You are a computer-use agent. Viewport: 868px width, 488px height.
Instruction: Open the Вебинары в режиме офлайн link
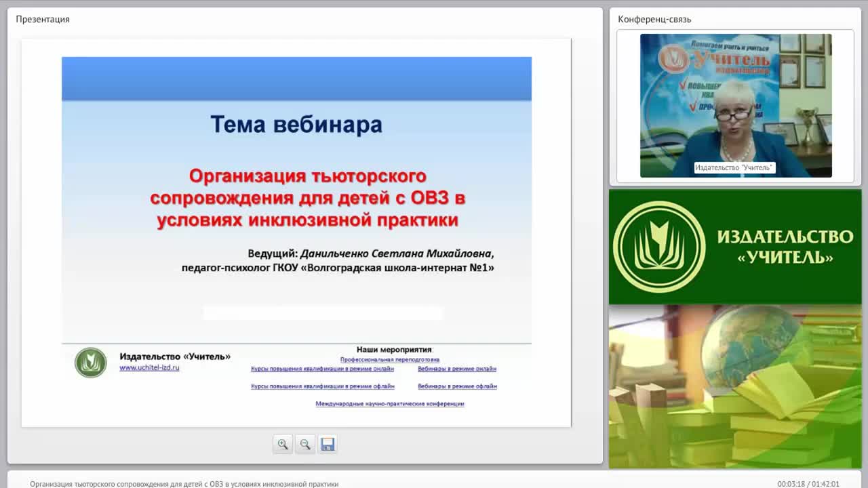[457, 386]
